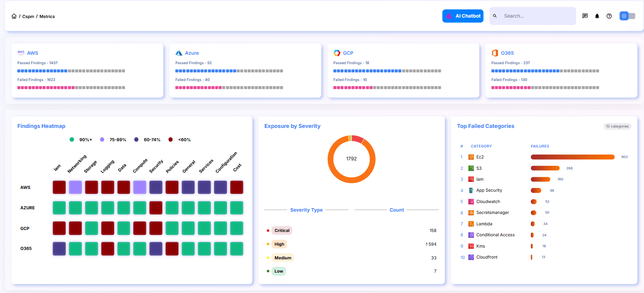Click AWS passed findings progress bar
644x293 pixels.
click(x=71, y=71)
